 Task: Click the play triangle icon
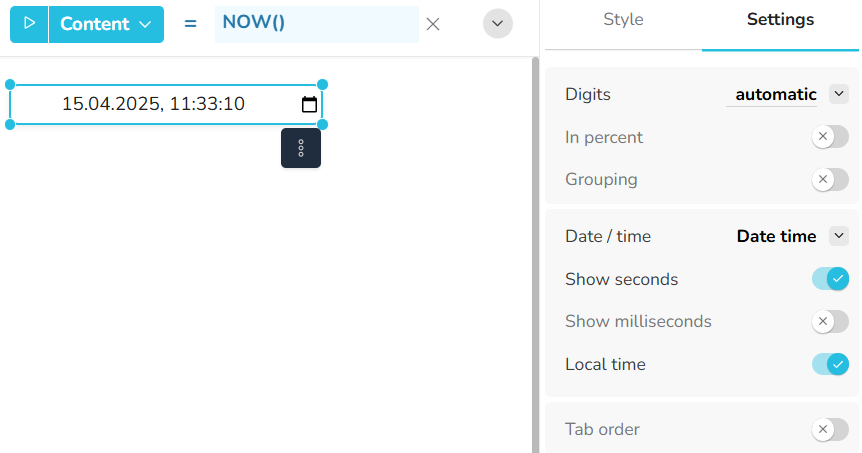[x=29, y=23]
